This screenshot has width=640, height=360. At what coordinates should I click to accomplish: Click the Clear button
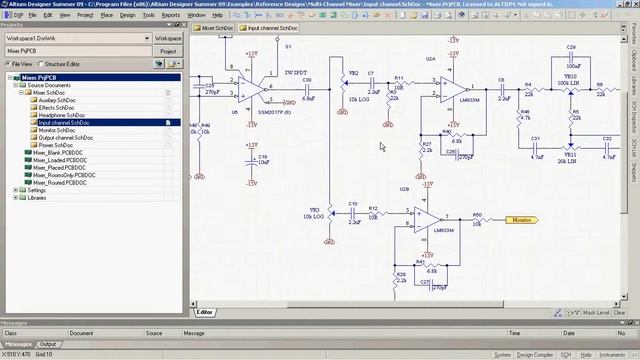[619, 313]
